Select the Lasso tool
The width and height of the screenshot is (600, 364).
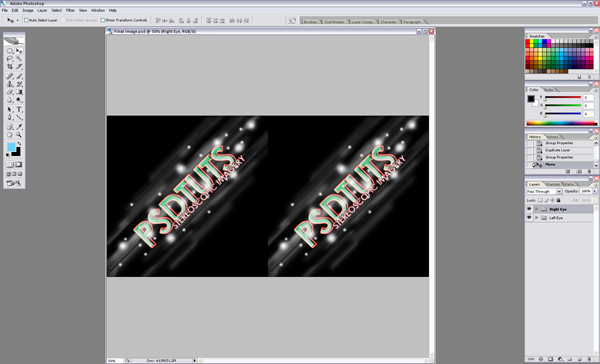pyautogui.click(x=10, y=59)
